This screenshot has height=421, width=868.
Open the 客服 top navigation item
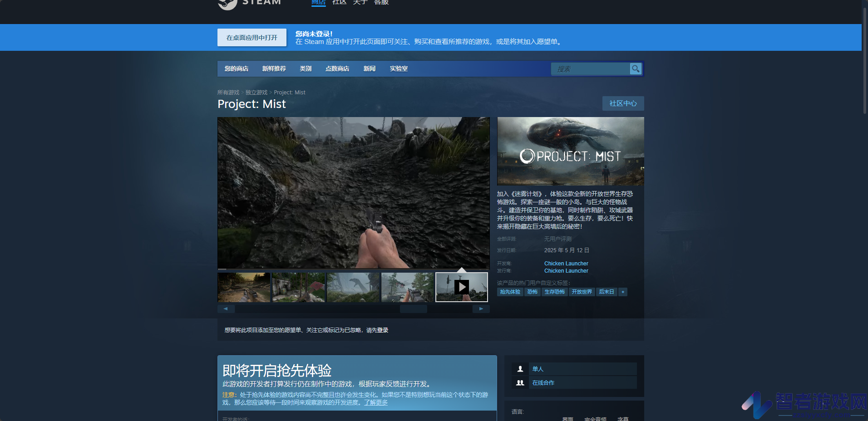tap(381, 3)
